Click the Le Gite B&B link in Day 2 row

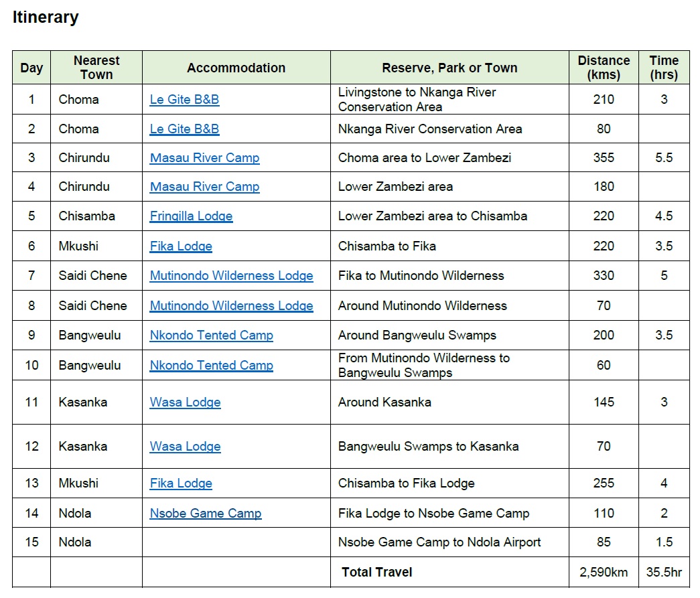[184, 129]
